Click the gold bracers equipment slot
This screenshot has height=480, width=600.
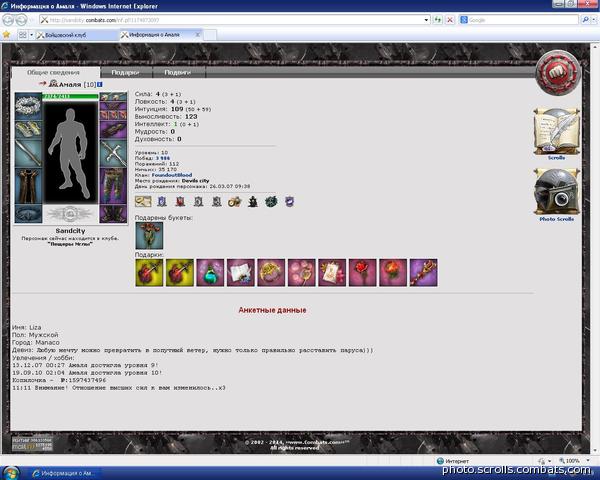(x=28, y=129)
